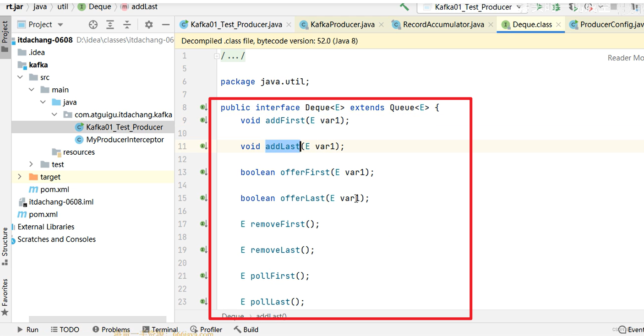The width and height of the screenshot is (644, 336).
Task: Toggle the Favorites side tab
Action: (x=5, y=297)
